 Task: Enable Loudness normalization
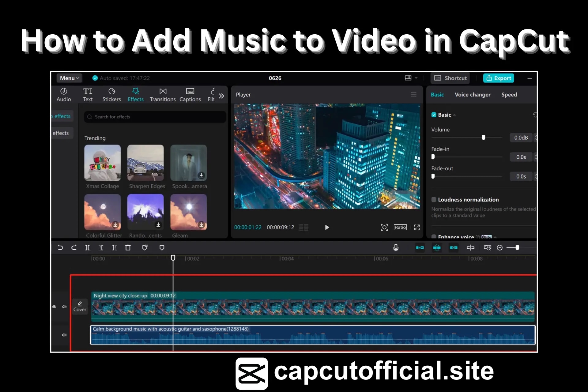point(434,199)
